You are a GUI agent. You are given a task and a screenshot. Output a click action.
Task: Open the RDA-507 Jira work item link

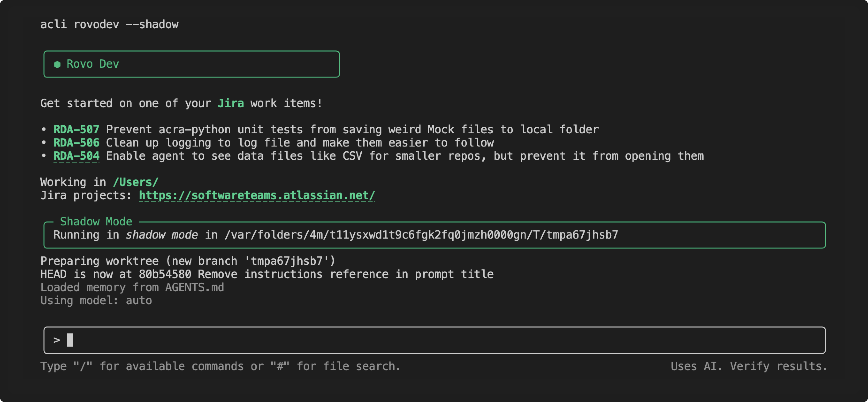point(76,130)
